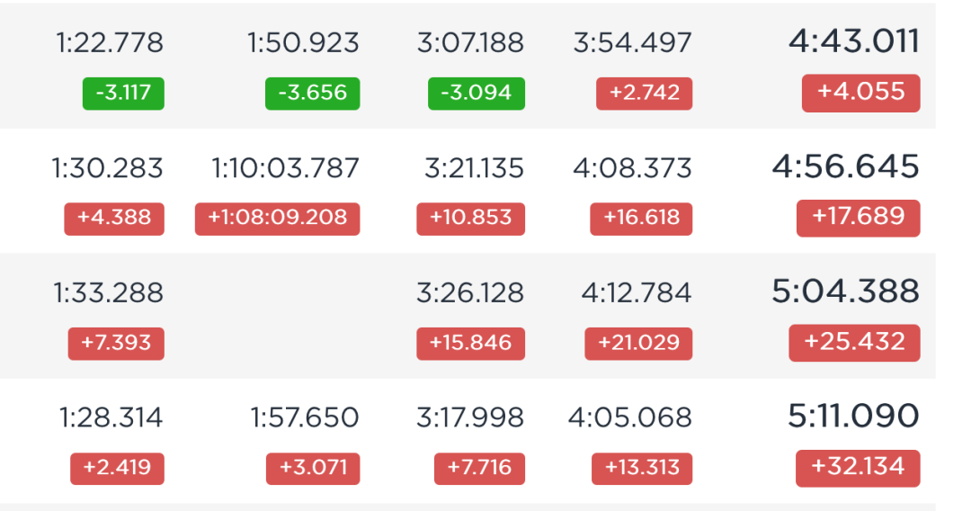Select the +4.055 final gap badge

(x=861, y=93)
